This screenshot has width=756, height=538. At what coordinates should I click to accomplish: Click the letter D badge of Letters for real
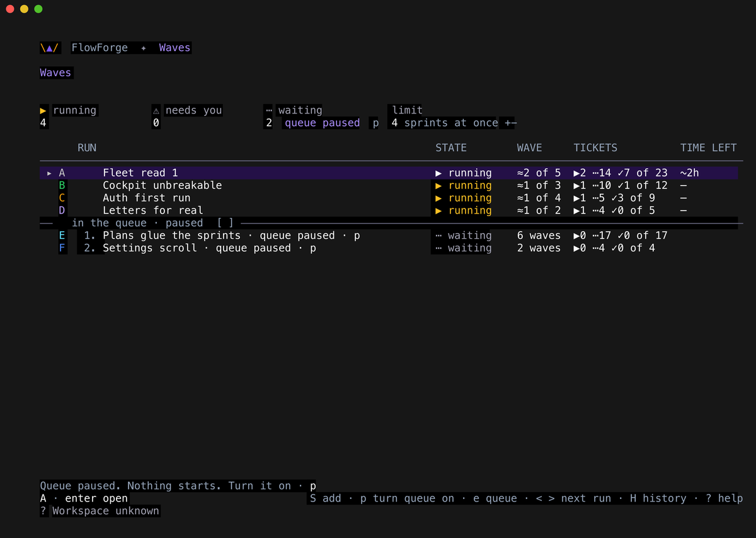click(x=62, y=210)
